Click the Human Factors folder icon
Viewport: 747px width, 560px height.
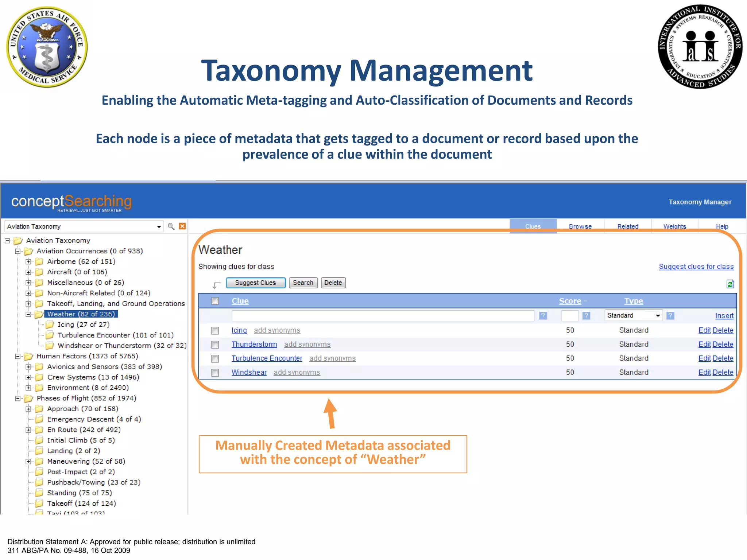[29, 356]
